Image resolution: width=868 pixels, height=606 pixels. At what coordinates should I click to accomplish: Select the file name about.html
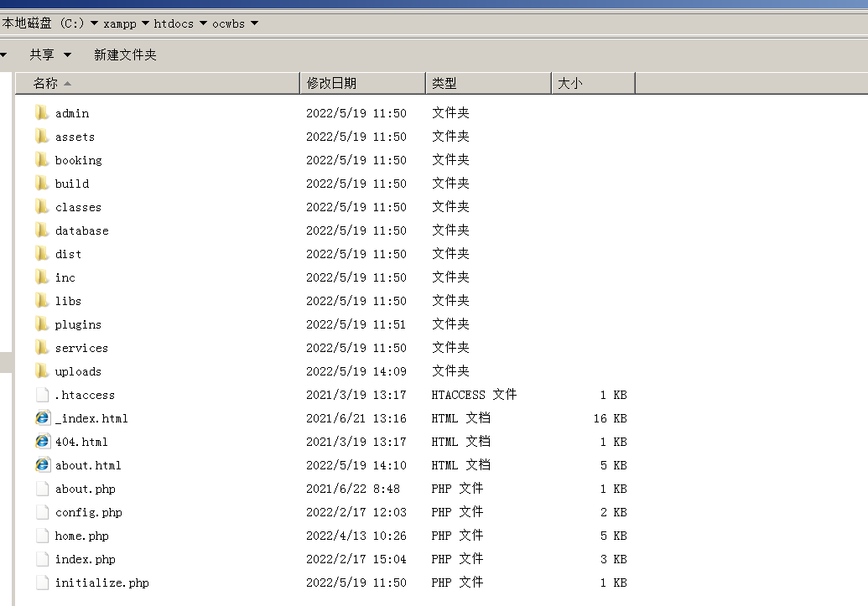[88, 465]
